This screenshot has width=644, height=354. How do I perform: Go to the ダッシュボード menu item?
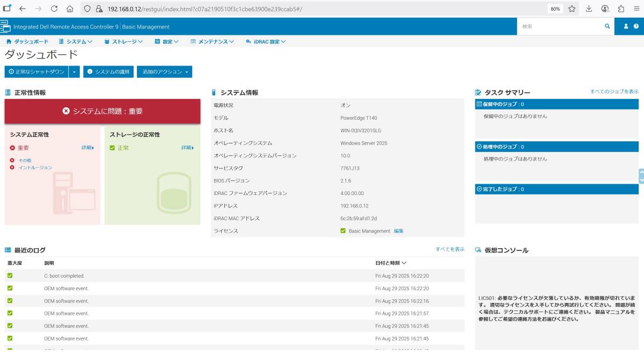pyautogui.click(x=27, y=41)
